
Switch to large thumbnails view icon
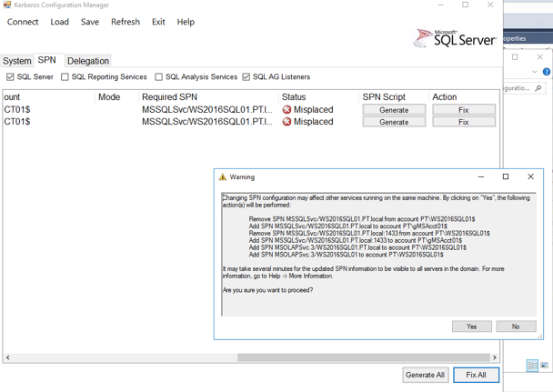[545, 366]
